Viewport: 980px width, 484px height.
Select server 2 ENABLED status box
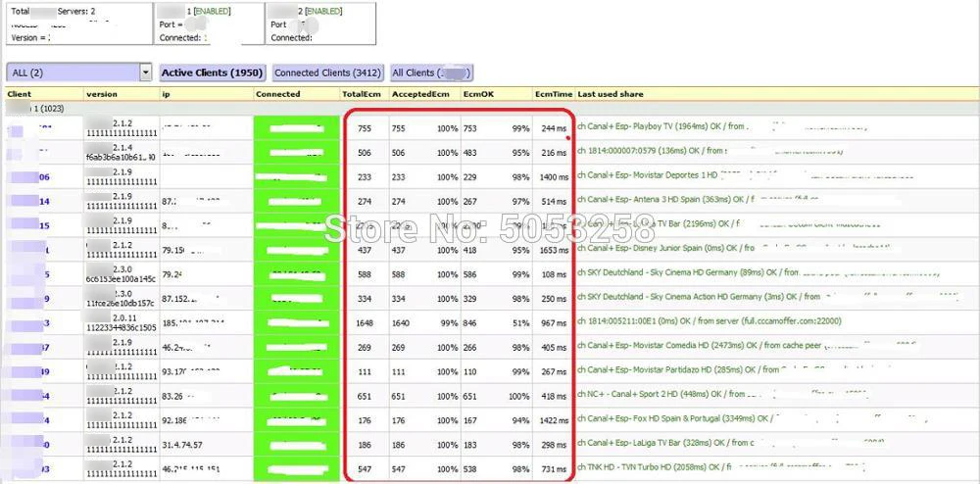pyautogui.click(x=320, y=24)
